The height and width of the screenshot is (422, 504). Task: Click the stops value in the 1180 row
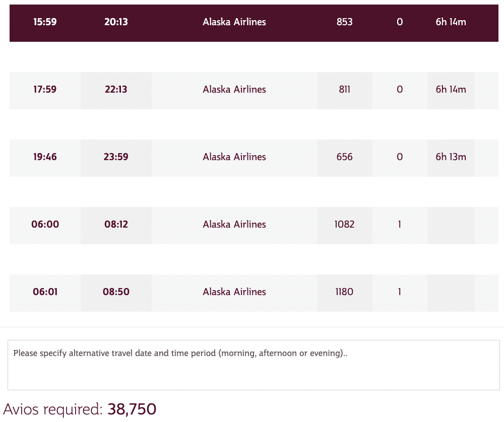(400, 292)
